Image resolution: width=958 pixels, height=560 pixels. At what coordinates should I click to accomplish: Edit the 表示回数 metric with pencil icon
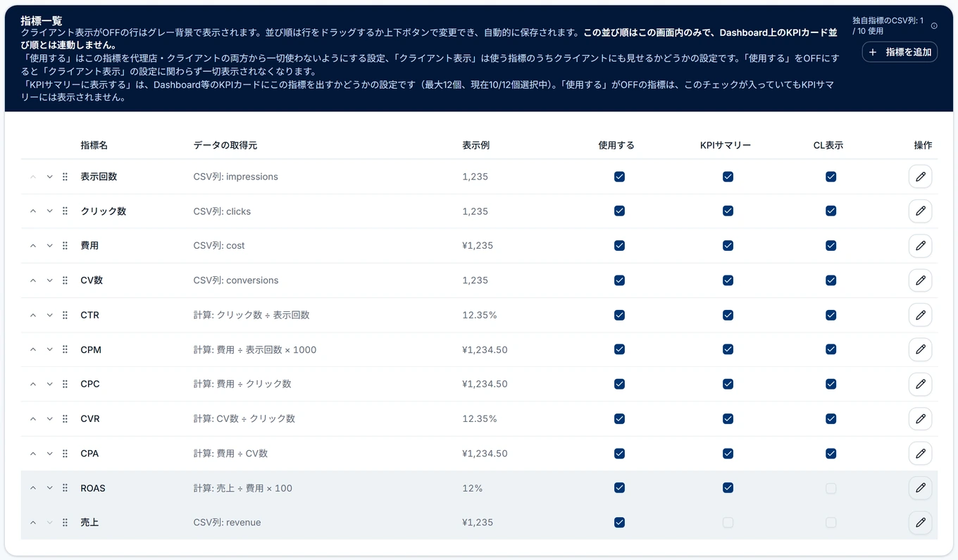point(920,177)
